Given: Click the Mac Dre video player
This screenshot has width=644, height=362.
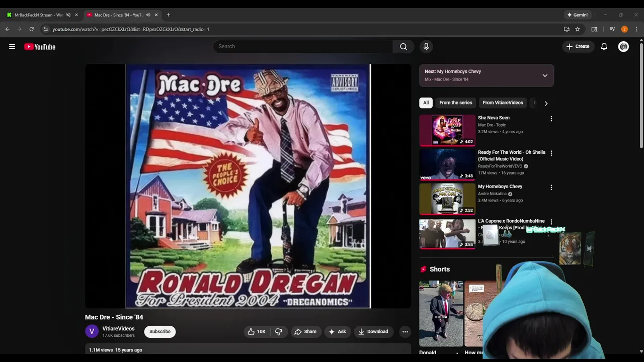Looking at the screenshot, I should pyautogui.click(x=248, y=186).
